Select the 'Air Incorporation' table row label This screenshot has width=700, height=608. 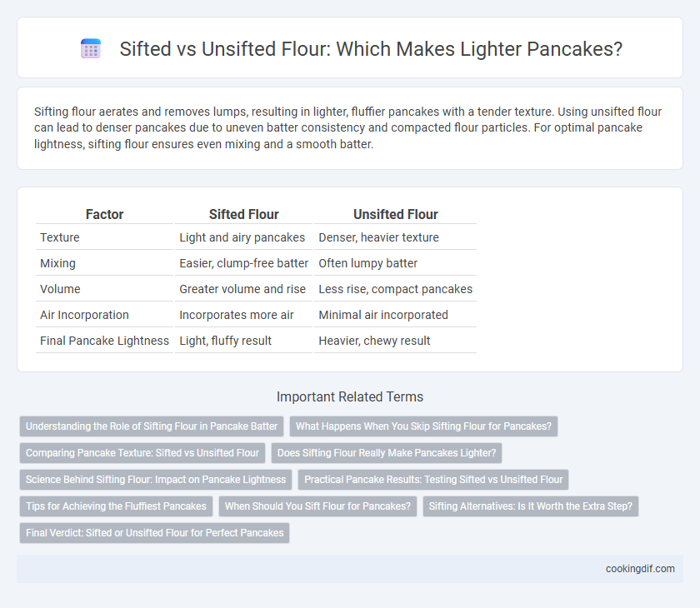[84, 315]
